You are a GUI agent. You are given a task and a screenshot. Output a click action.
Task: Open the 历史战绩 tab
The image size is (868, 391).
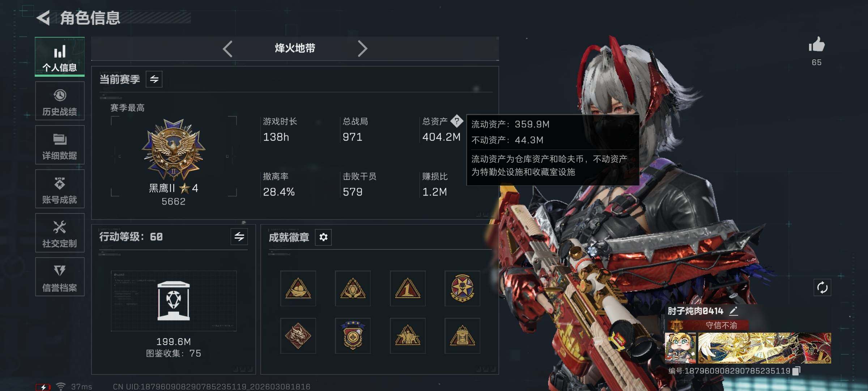[60, 101]
